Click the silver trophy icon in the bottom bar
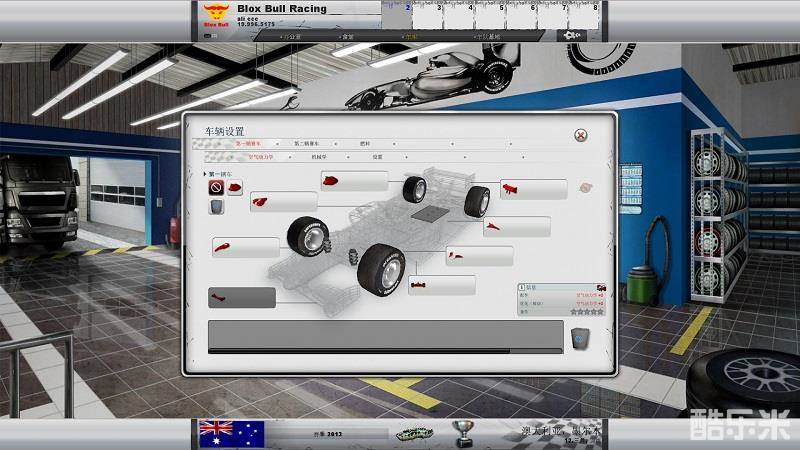The height and width of the screenshot is (450, 800). 463,433
